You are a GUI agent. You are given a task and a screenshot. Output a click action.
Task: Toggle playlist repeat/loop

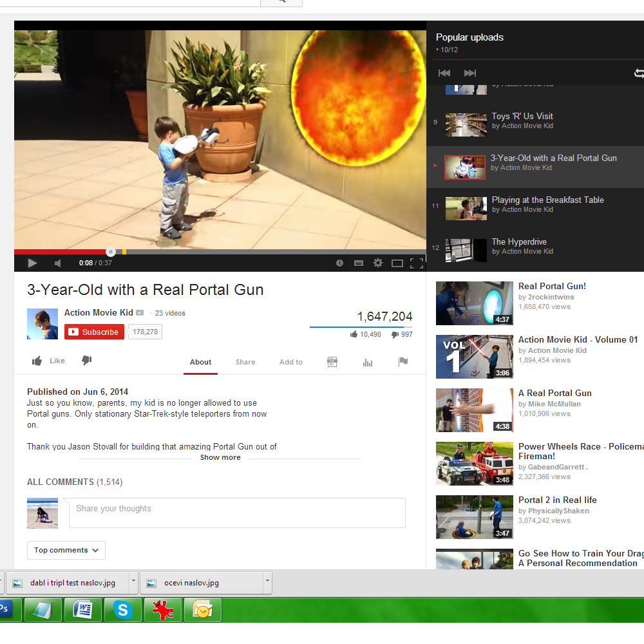[639, 73]
